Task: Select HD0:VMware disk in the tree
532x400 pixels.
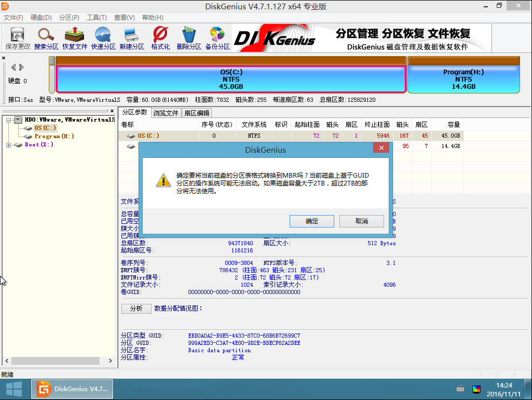Action: point(70,119)
